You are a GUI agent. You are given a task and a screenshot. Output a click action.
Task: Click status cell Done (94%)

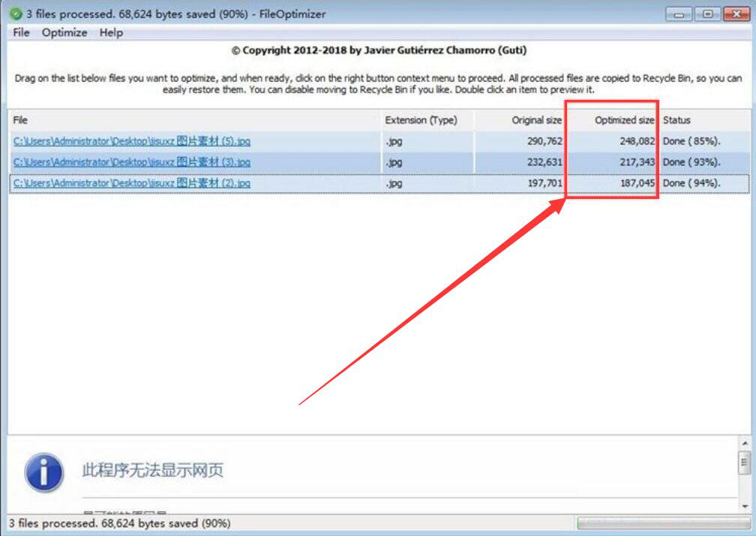click(691, 183)
